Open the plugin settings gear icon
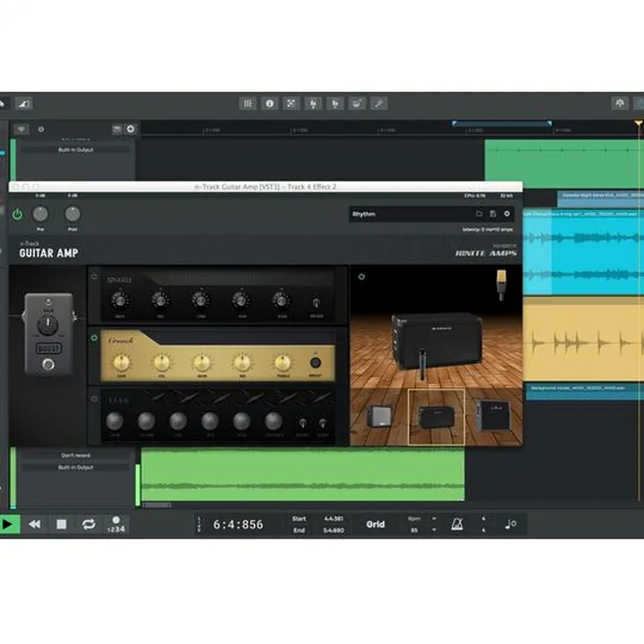Screen dimensions: 644x644 click(507, 214)
